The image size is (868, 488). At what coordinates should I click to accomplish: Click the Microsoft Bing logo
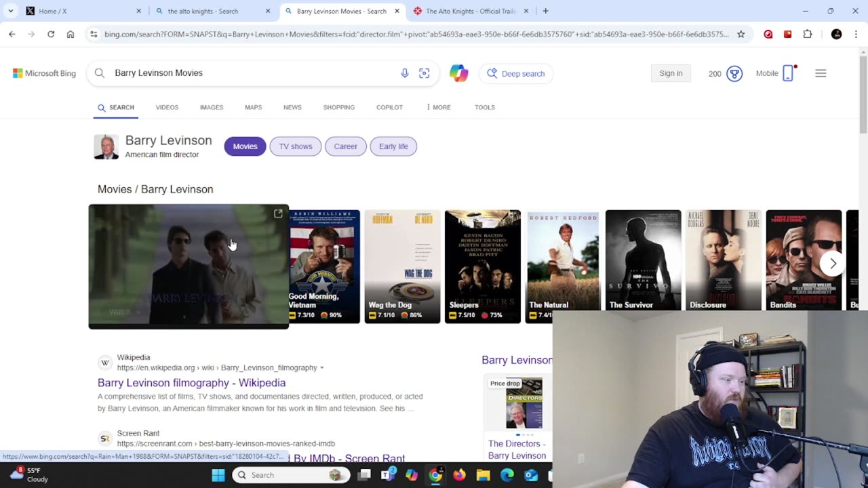coord(44,73)
